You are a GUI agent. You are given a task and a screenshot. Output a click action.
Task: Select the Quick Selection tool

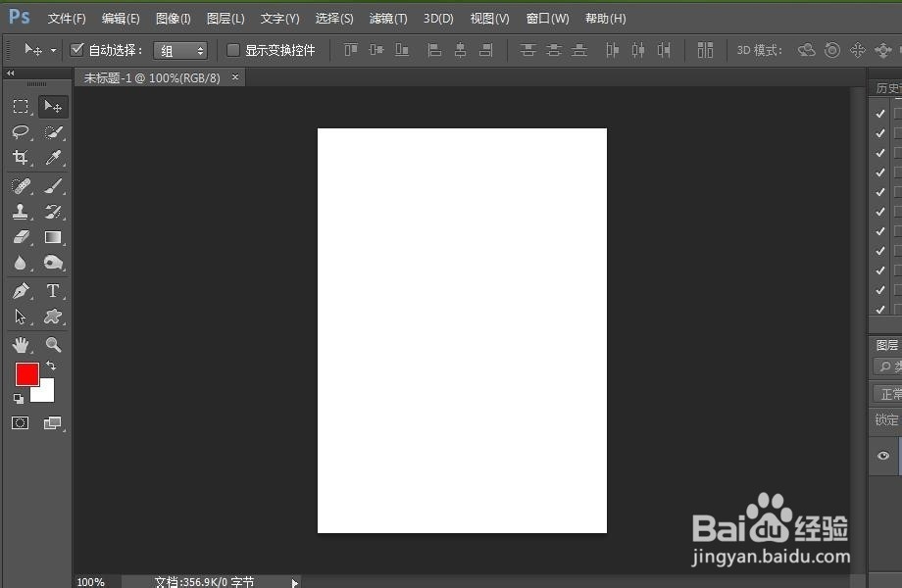[x=53, y=132]
